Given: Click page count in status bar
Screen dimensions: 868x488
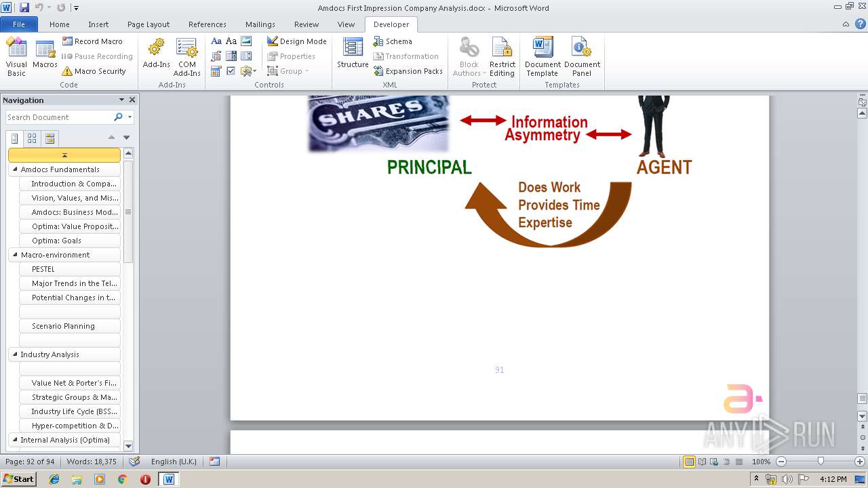Looking at the screenshot, I should tap(30, 462).
